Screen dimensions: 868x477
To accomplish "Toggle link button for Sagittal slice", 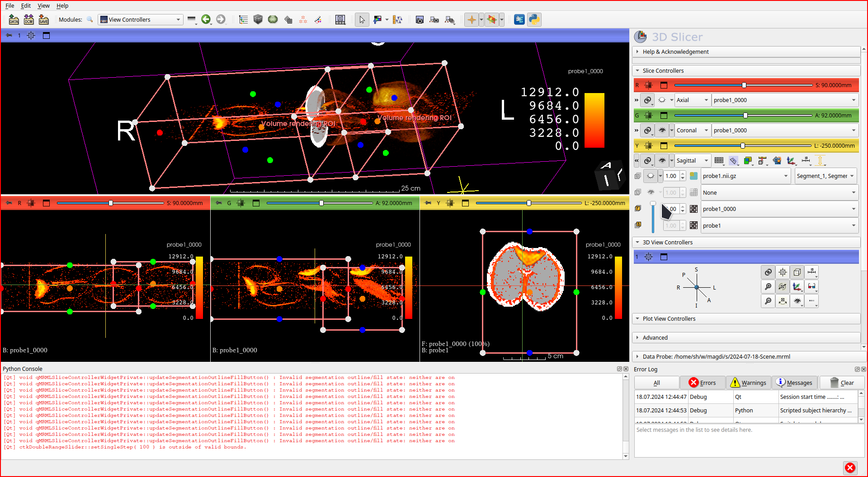I will pyautogui.click(x=647, y=160).
